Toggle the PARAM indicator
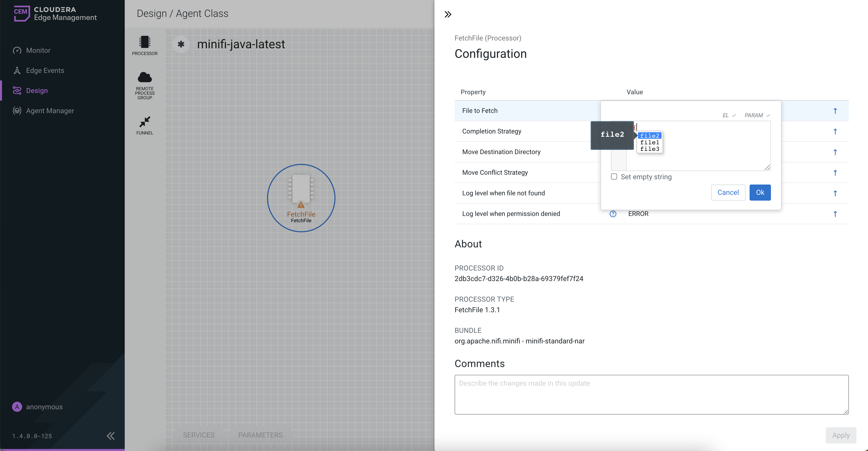This screenshot has width=868, height=451. (x=757, y=116)
